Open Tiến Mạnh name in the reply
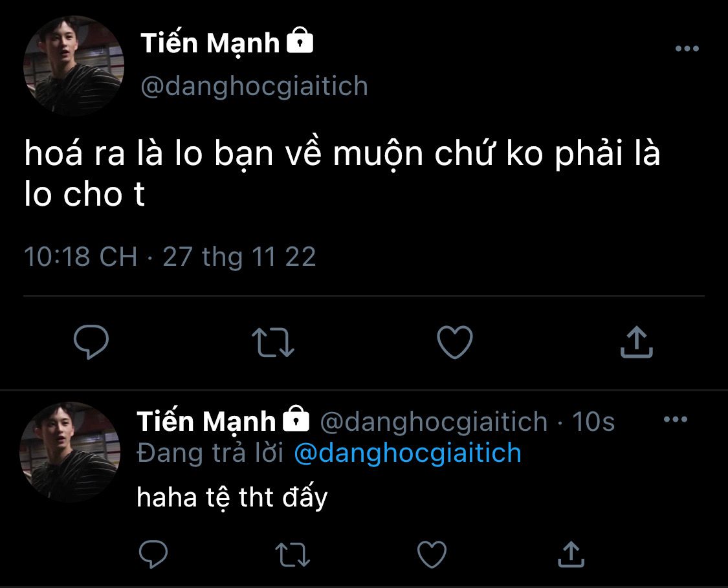This screenshot has height=588, width=728. [206, 422]
